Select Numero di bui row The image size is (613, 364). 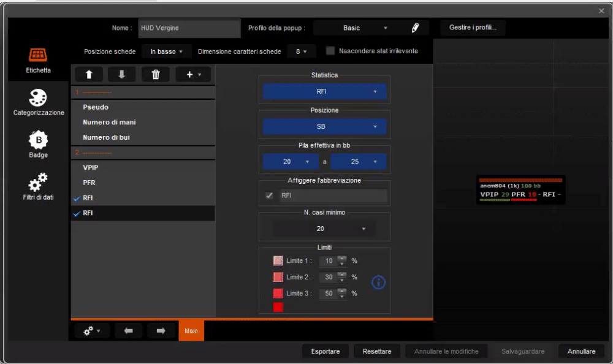143,138
